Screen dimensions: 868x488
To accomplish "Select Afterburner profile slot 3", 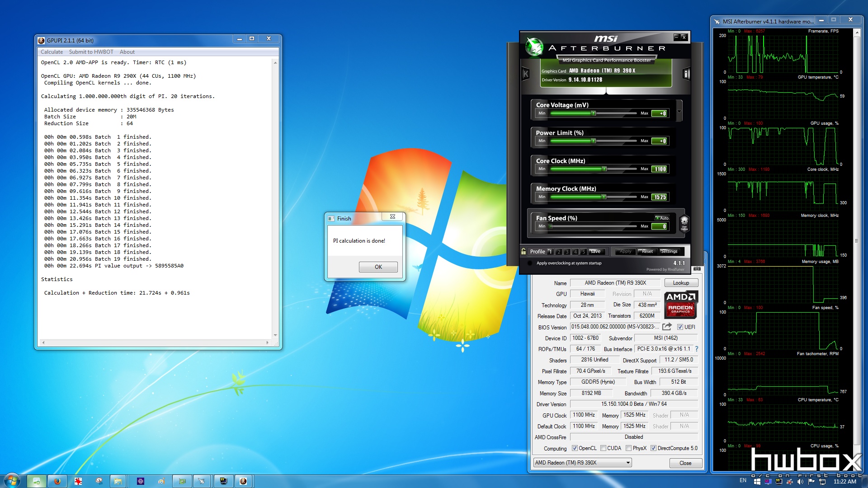I will click(x=567, y=252).
